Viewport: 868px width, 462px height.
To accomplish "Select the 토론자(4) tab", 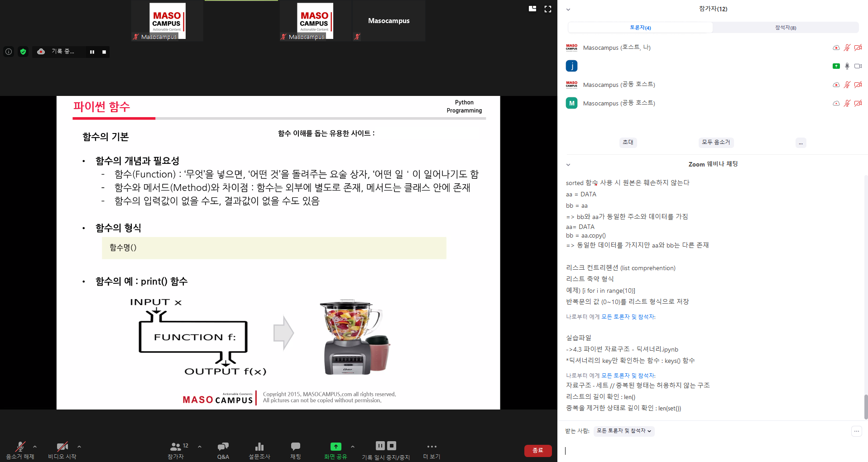I will 640,28.
